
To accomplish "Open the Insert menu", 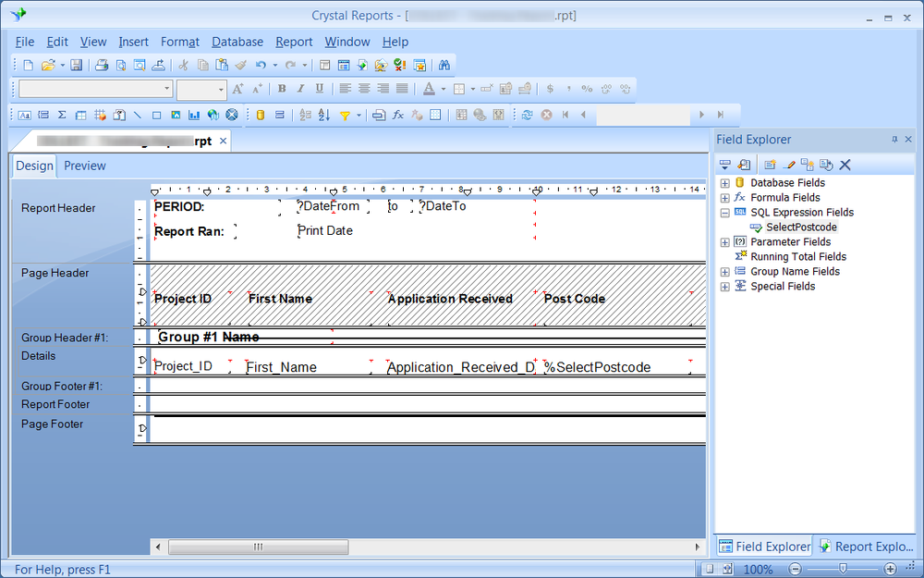I will coord(133,42).
